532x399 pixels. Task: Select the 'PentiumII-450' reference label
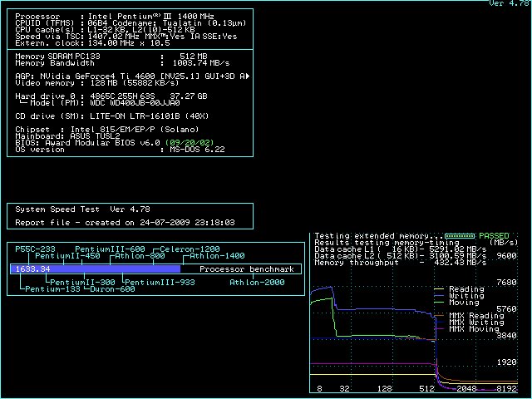click(x=67, y=256)
